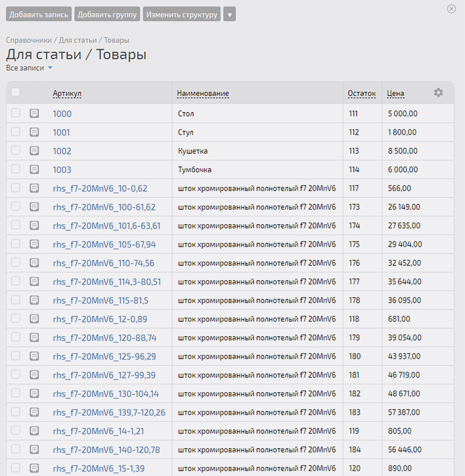Click record icon next to rhs_f7-20MnV6_110-74,56

(35, 263)
